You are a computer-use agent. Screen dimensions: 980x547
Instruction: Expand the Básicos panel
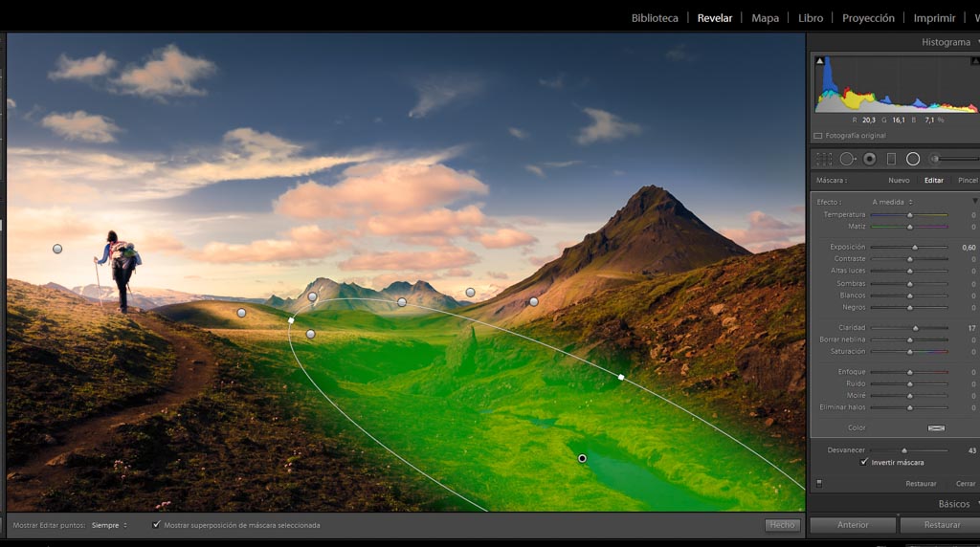tap(959, 504)
